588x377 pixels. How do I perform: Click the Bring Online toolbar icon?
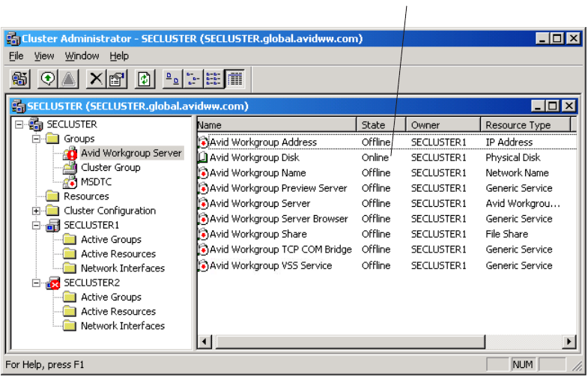pyautogui.click(x=48, y=79)
